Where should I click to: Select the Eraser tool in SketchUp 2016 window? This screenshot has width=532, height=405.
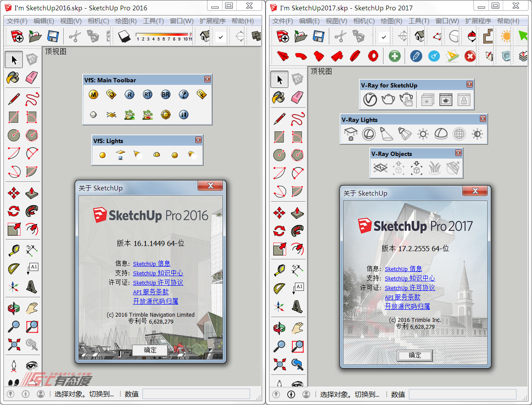click(32, 78)
